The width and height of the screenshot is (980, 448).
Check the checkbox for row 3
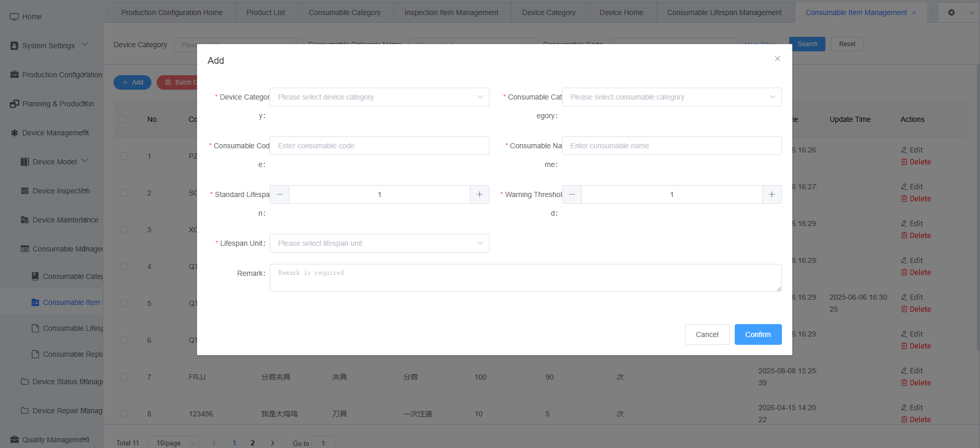coord(124,230)
